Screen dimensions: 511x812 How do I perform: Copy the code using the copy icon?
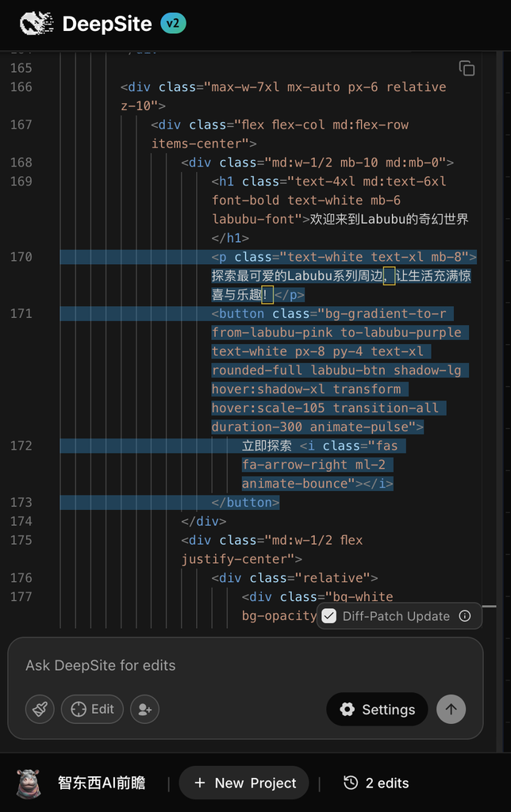coord(467,69)
